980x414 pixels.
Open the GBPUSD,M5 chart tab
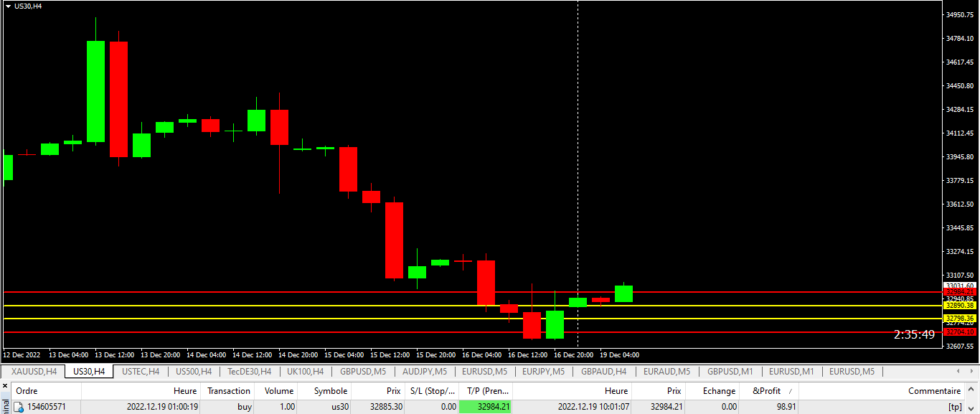363,372
